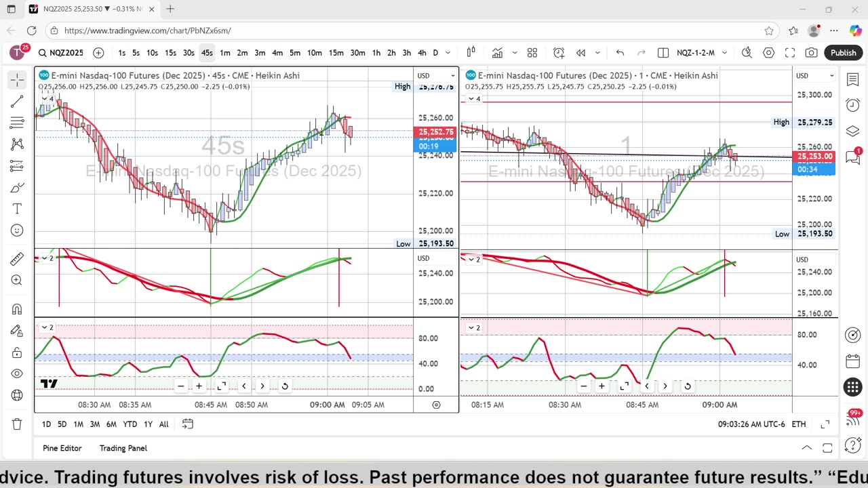Open the emoji and icons tool

(x=17, y=230)
